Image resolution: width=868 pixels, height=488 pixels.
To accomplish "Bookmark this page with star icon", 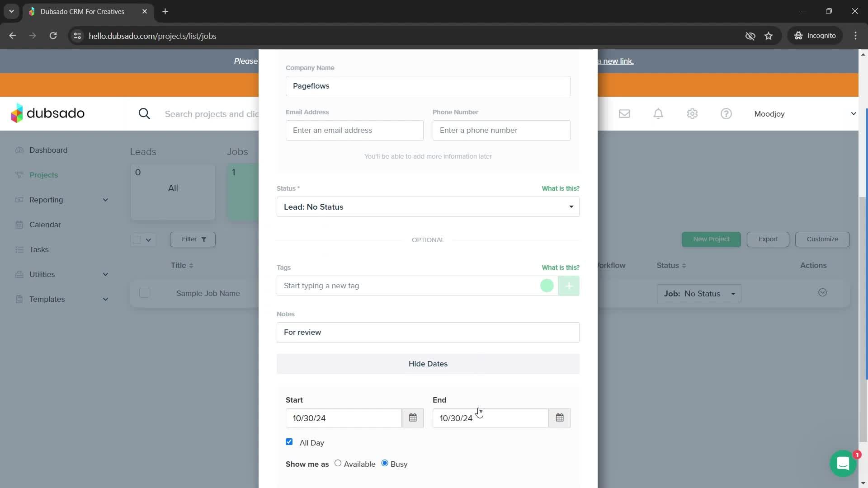I will point(769,36).
